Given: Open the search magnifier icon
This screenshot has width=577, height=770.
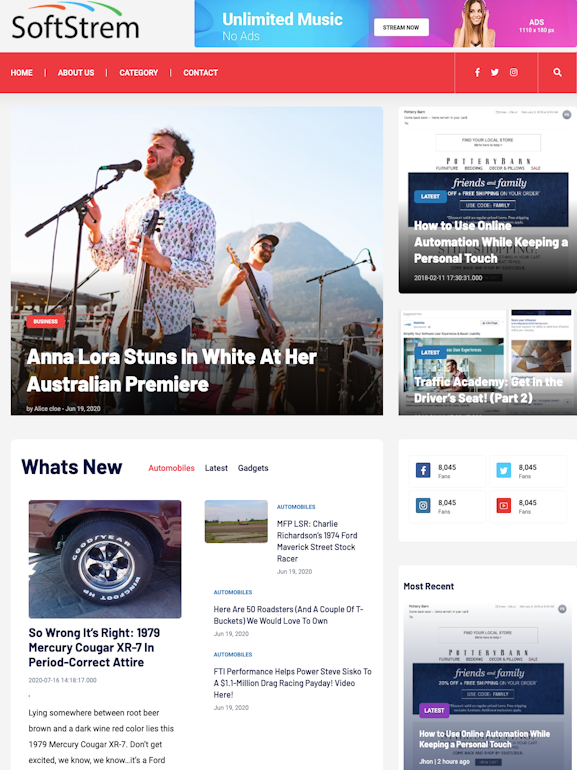Looking at the screenshot, I should click(557, 72).
